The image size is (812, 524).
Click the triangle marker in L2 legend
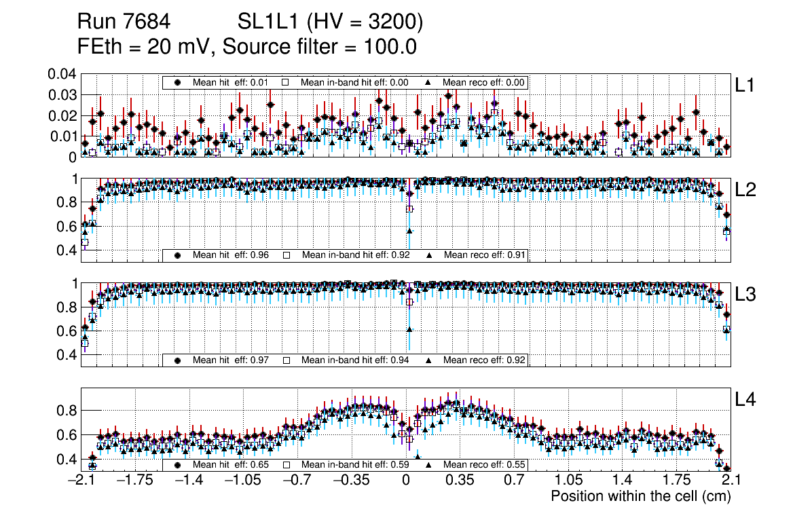429,255
